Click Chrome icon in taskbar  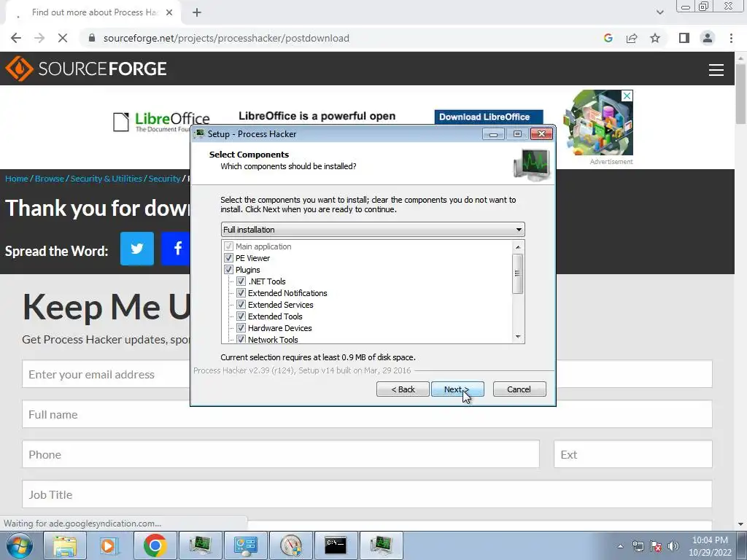tap(155, 545)
